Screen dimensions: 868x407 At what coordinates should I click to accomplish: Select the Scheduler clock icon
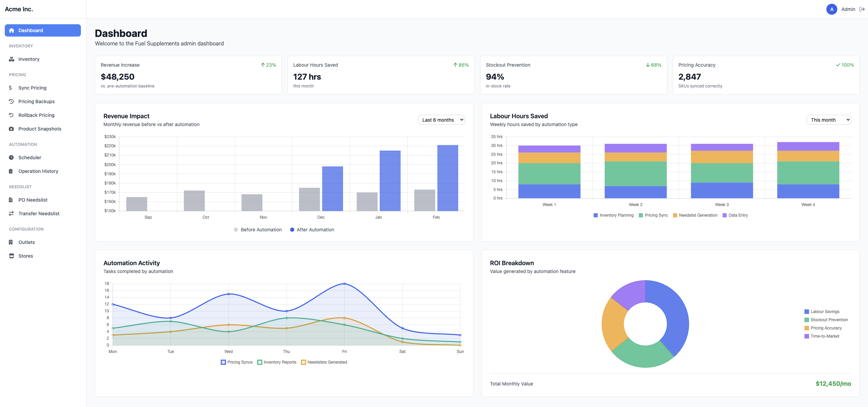(x=11, y=157)
